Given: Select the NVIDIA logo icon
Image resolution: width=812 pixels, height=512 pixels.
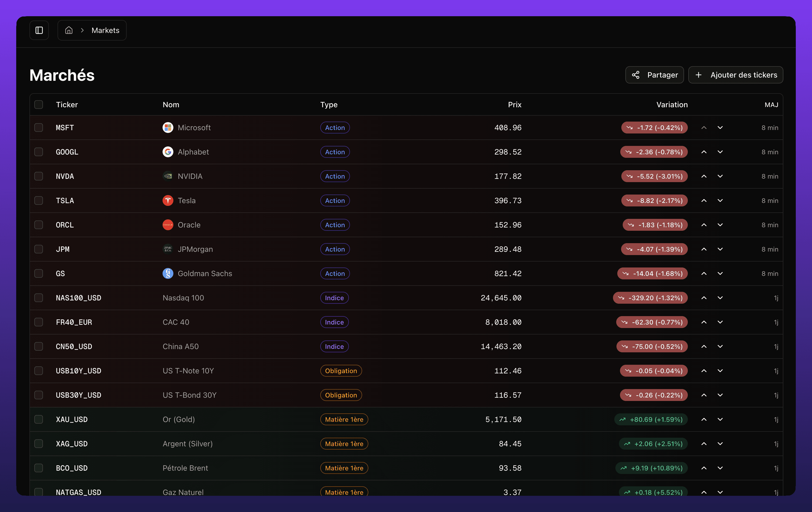Looking at the screenshot, I should [x=168, y=176].
